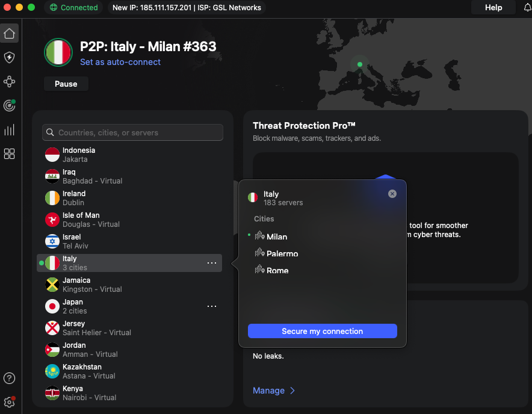Click the Italy flag in popup header
532x414 pixels.
tap(253, 197)
